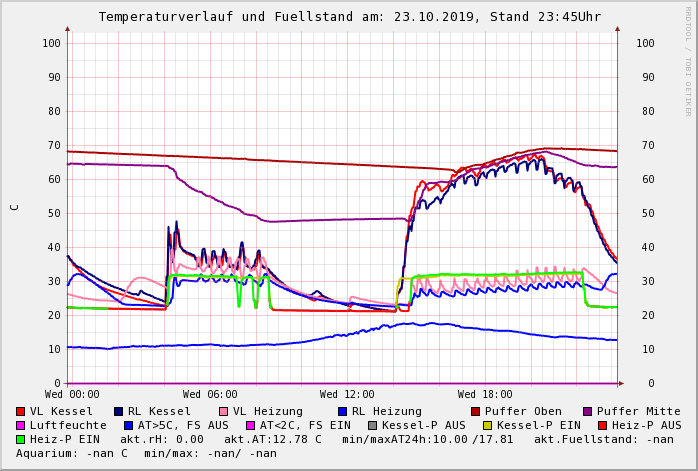Click the magenta Luftfeuchte legend swatch
Screen dimensions: 698x471
click(21, 425)
